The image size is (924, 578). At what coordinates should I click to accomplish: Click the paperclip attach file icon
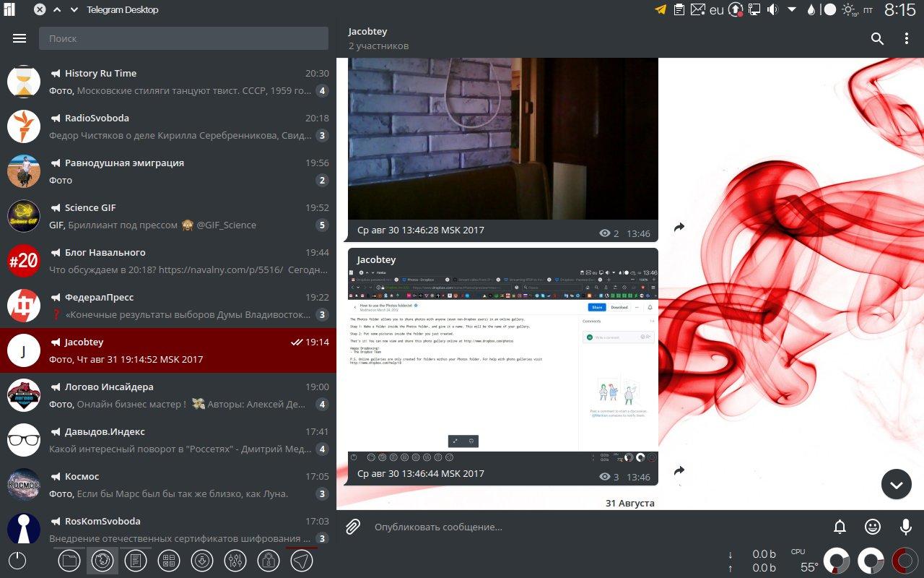pyautogui.click(x=353, y=527)
